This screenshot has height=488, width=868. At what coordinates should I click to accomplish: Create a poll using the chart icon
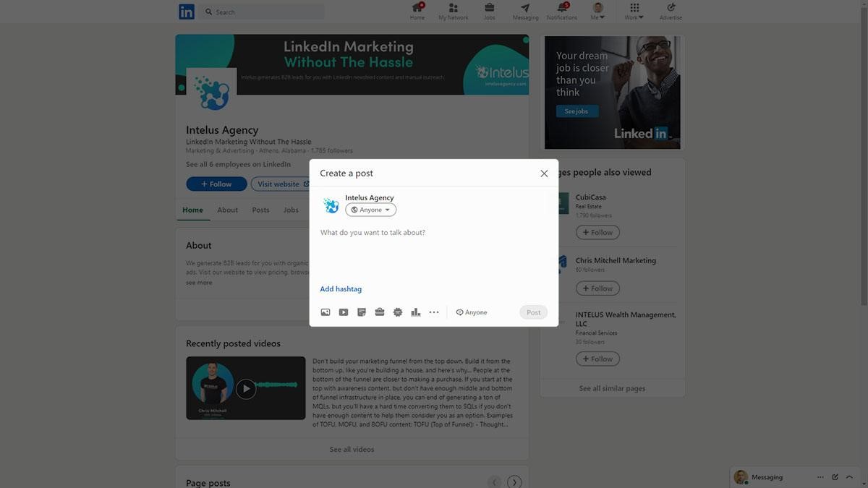point(415,312)
